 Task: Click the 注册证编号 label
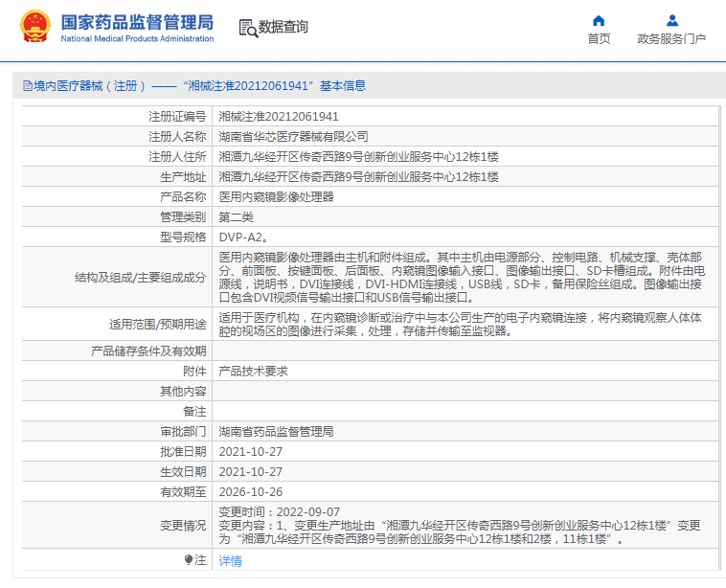[177, 117]
